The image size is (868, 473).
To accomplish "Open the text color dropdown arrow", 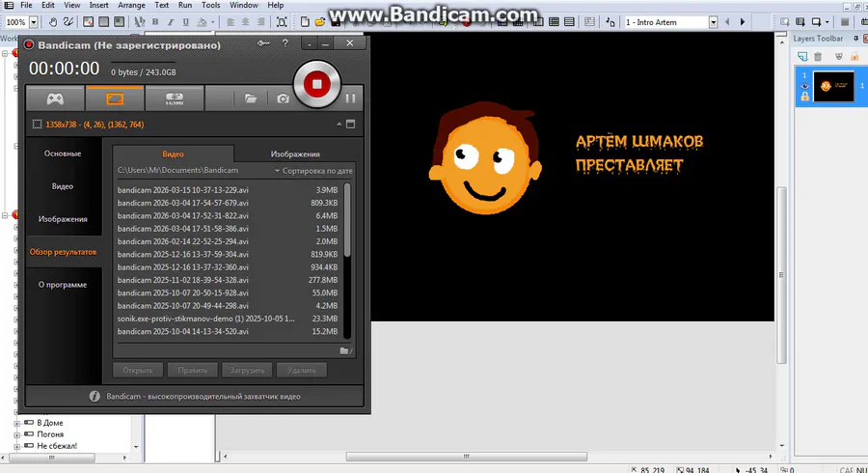I will (212, 23).
